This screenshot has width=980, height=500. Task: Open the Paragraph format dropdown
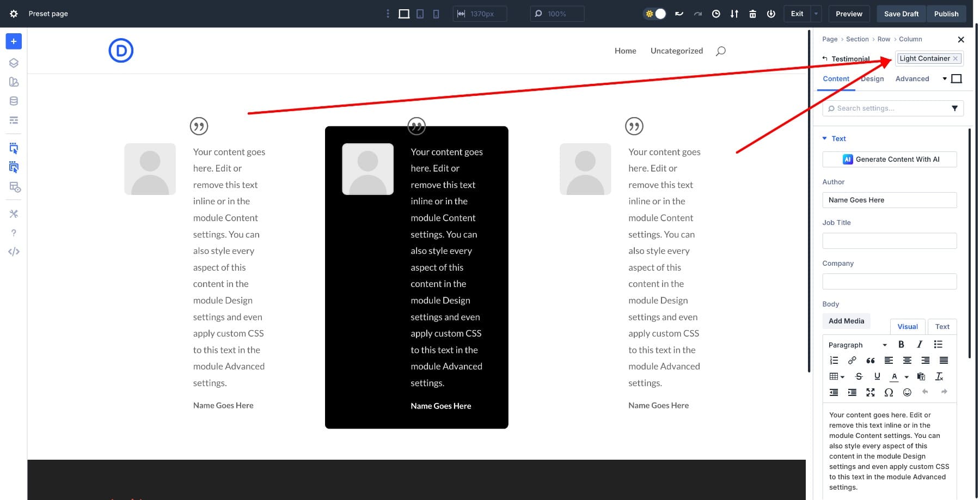[x=857, y=345]
